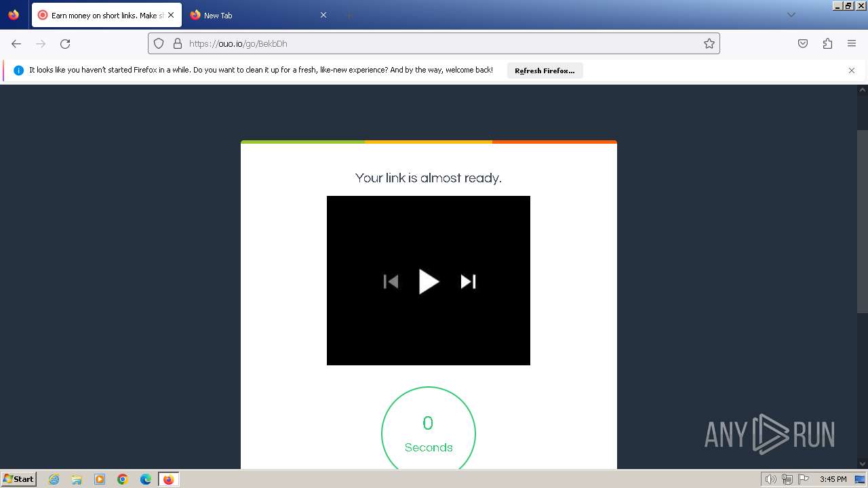Open the volume speaker tray icon
The height and width of the screenshot is (488, 868).
[770, 479]
